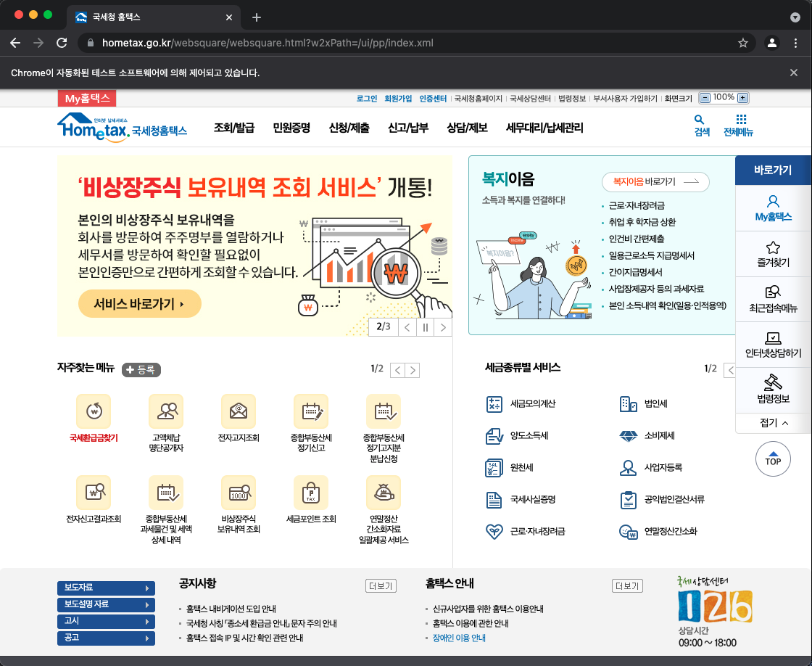812x666 pixels.
Task: Decrease screen size with minus button
Action: [705, 97]
